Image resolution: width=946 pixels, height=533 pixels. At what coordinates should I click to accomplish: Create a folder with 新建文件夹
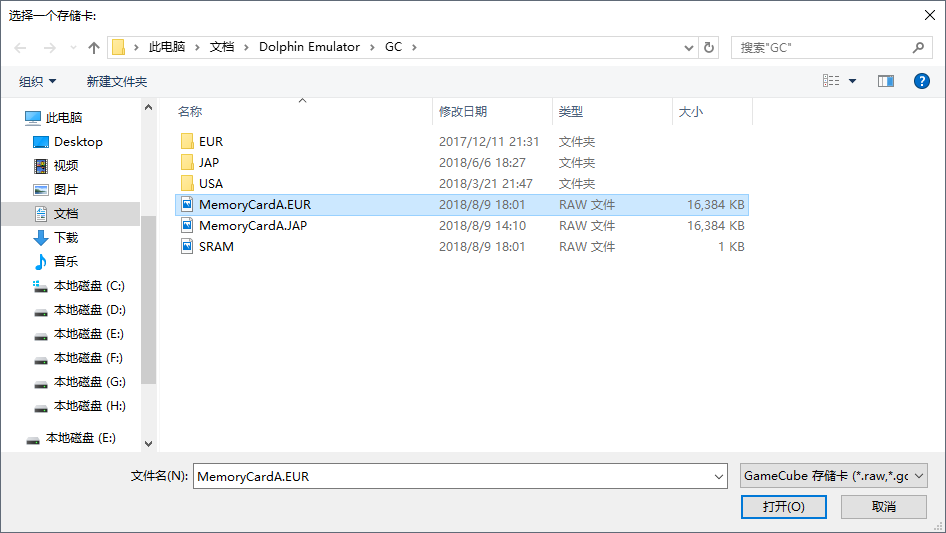click(116, 81)
